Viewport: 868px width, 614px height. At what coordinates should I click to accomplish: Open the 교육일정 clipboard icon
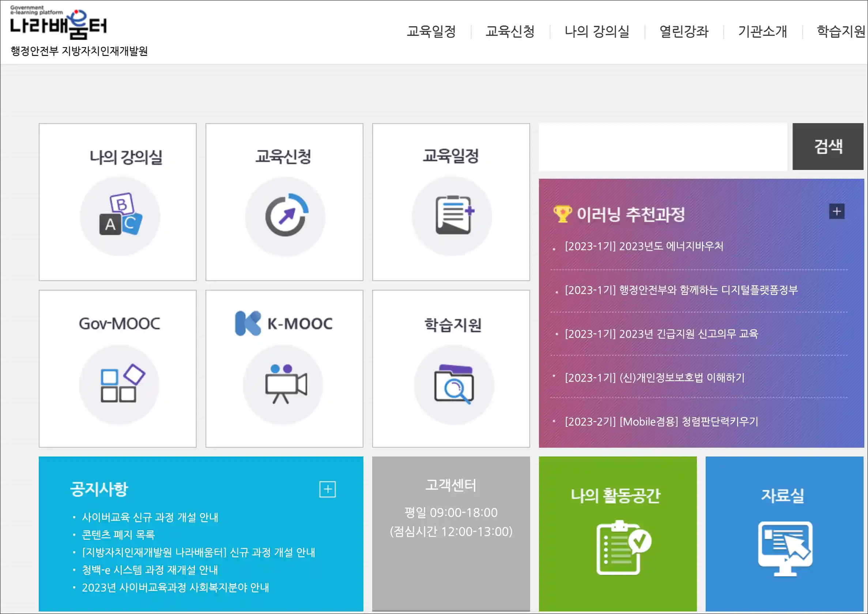[x=452, y=216]
